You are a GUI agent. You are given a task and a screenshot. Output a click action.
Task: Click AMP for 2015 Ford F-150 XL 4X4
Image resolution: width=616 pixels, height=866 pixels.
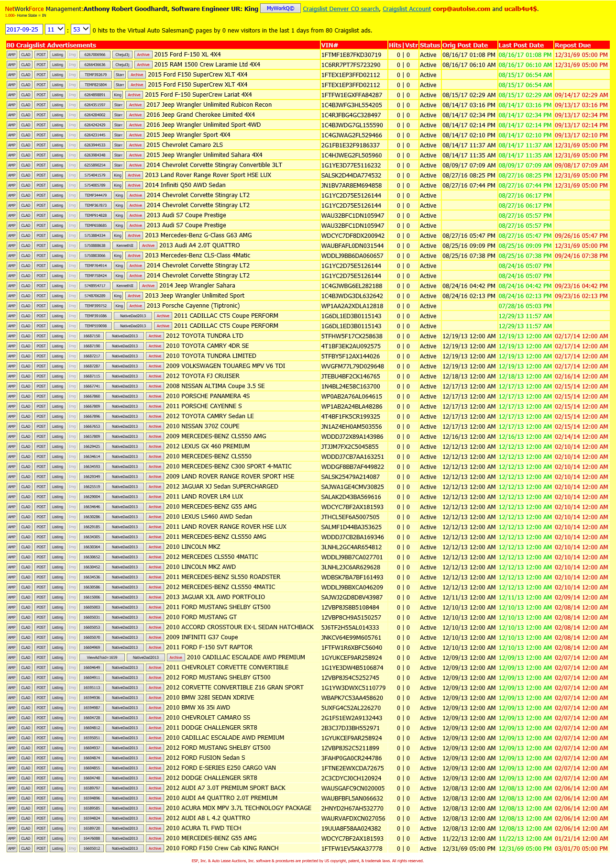(x=12, y=55)
